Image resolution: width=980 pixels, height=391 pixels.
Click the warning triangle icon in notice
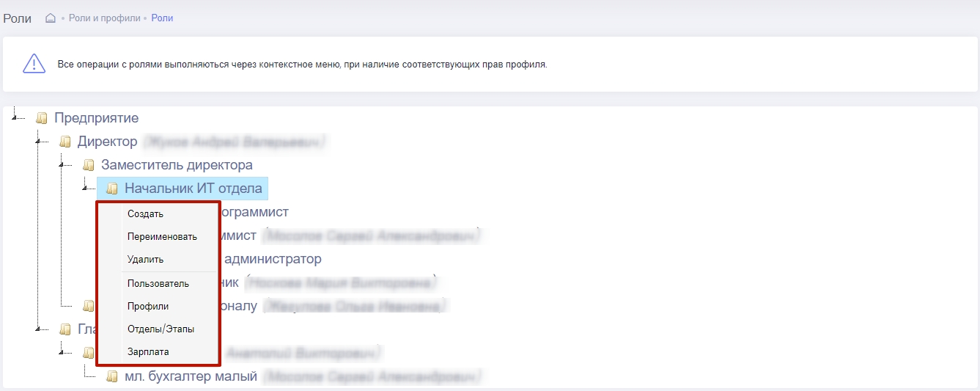click(34, 64)
